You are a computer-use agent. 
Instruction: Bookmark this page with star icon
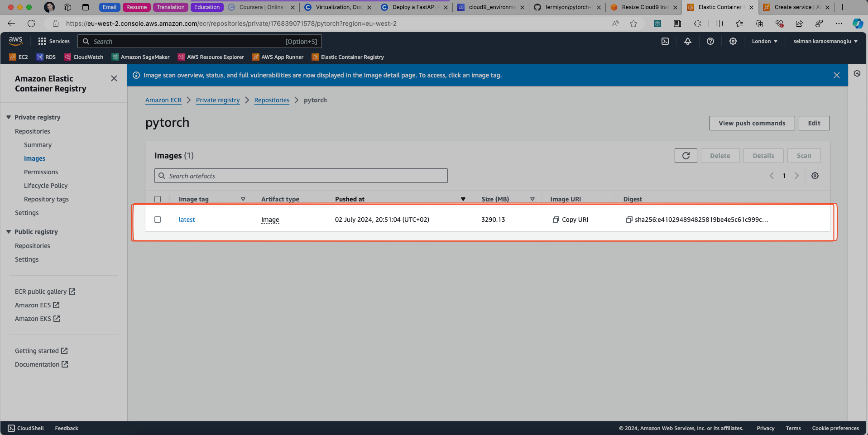click(x=633, y=24)
